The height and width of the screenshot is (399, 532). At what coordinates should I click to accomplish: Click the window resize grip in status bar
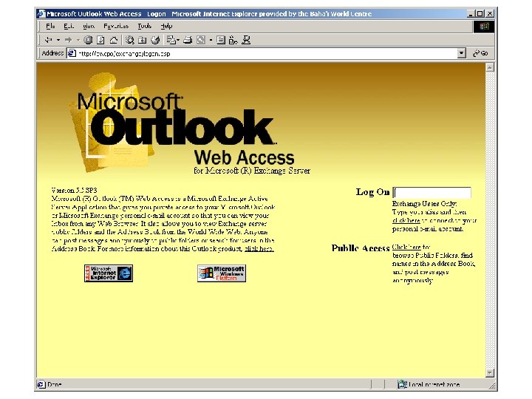491,386
